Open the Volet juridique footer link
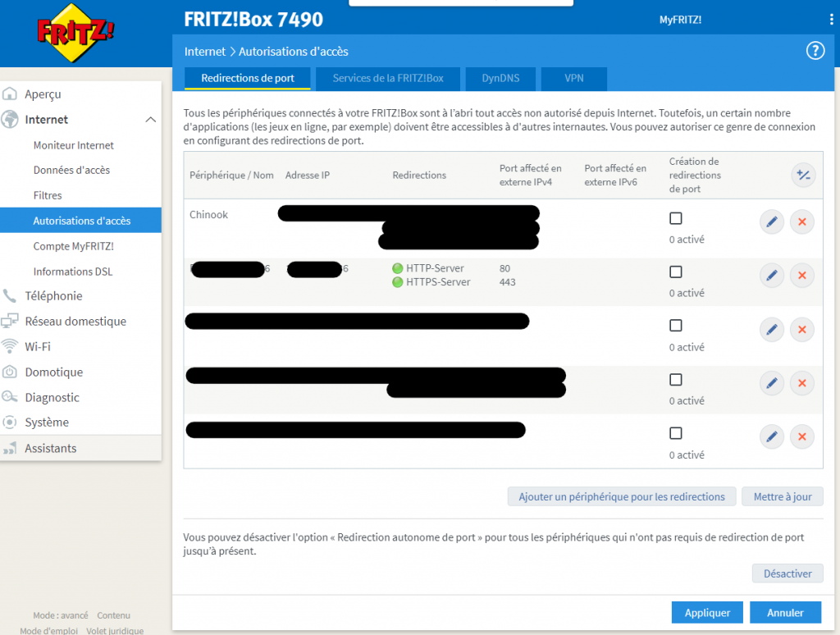Image resolution: width=840 pixels, height=635 pixels. 115,631
